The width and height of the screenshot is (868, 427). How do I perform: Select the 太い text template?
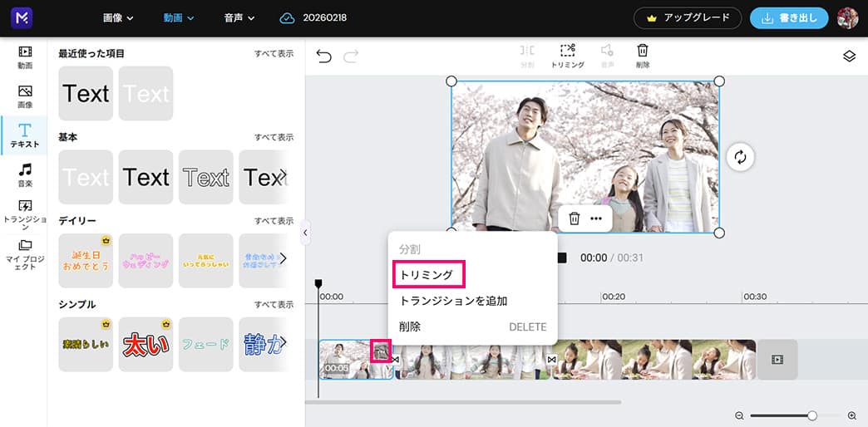click(145, 344)
